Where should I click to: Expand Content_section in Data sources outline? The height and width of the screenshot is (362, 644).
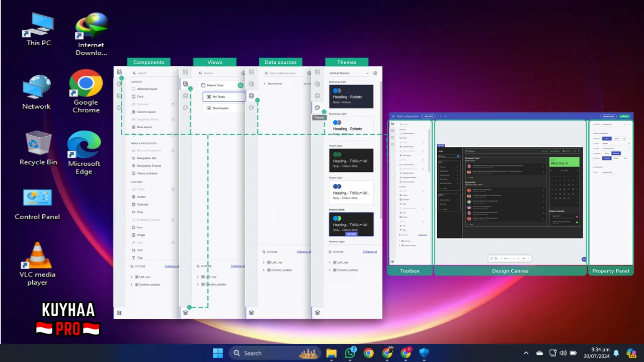(264, 270)
